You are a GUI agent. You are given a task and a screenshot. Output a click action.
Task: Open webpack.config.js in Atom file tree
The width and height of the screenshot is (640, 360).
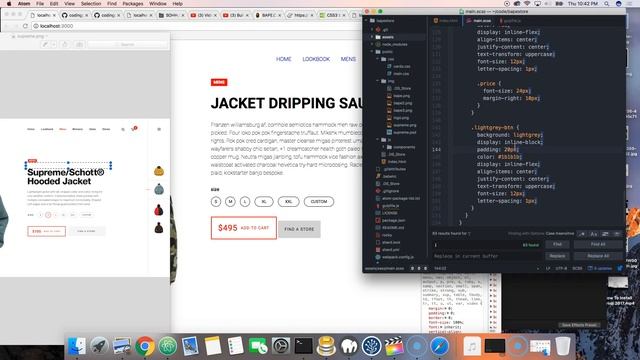pyautogui.click(x=398, y=257)
